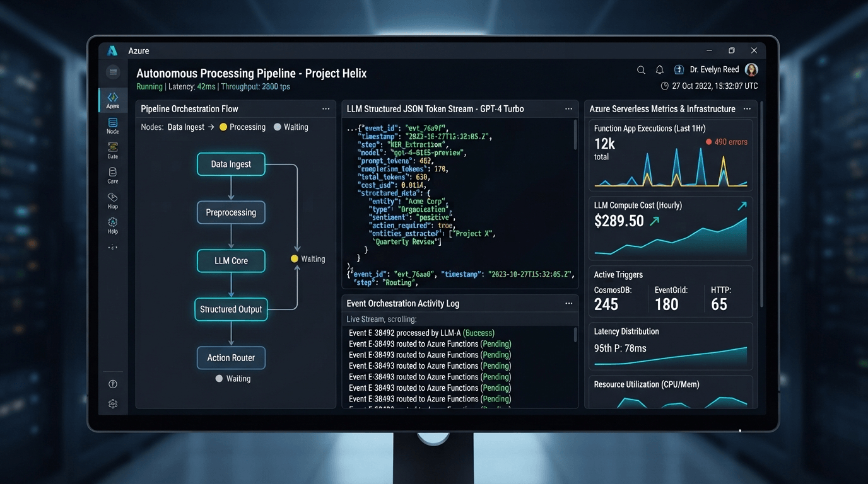Click the green trend arrow beside $289.50
Viewport: 868px width, 484px height.
coord(655,221)
